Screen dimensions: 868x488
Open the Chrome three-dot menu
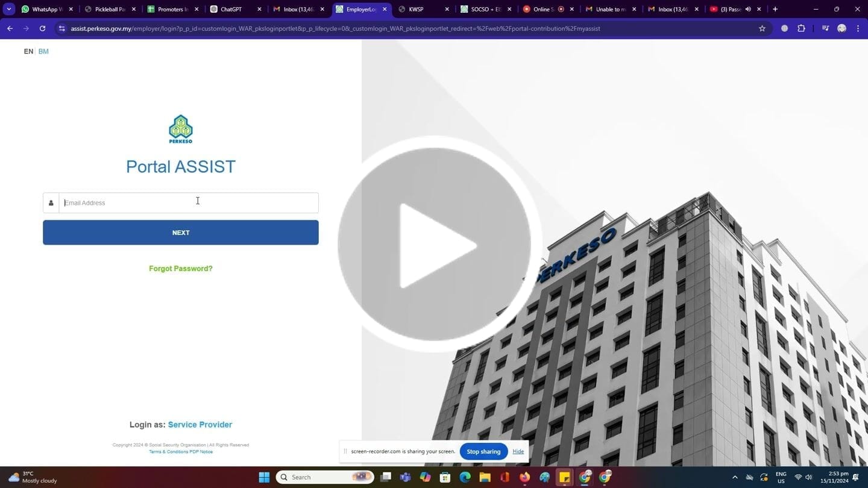click(858, 28)
